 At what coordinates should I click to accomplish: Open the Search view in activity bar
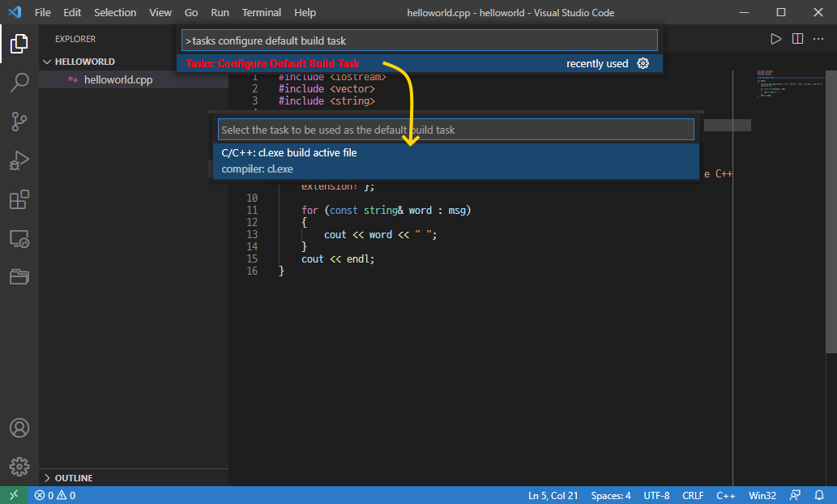click(x=19, y=82)
